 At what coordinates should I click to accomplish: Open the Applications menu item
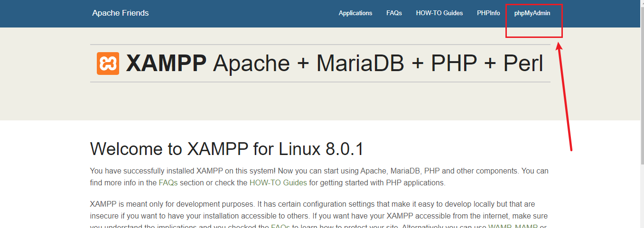coord(355,13)
